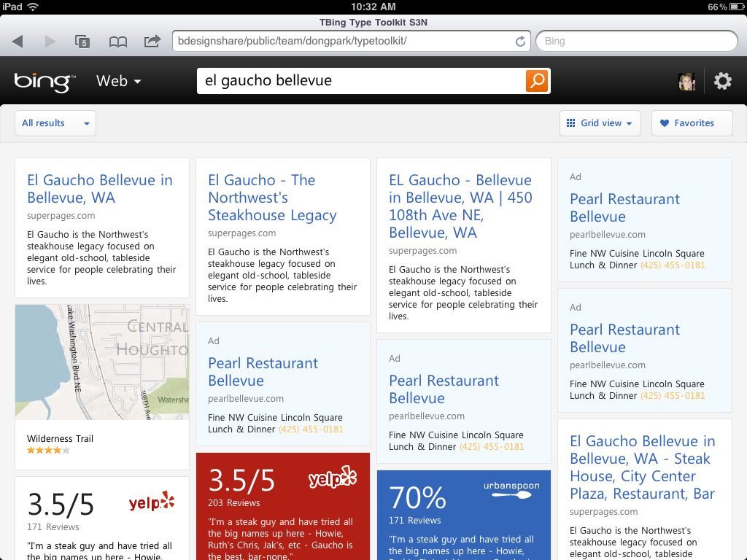
Task: Tap the battery indicator in status bar
Action: (x=737, y=7)
